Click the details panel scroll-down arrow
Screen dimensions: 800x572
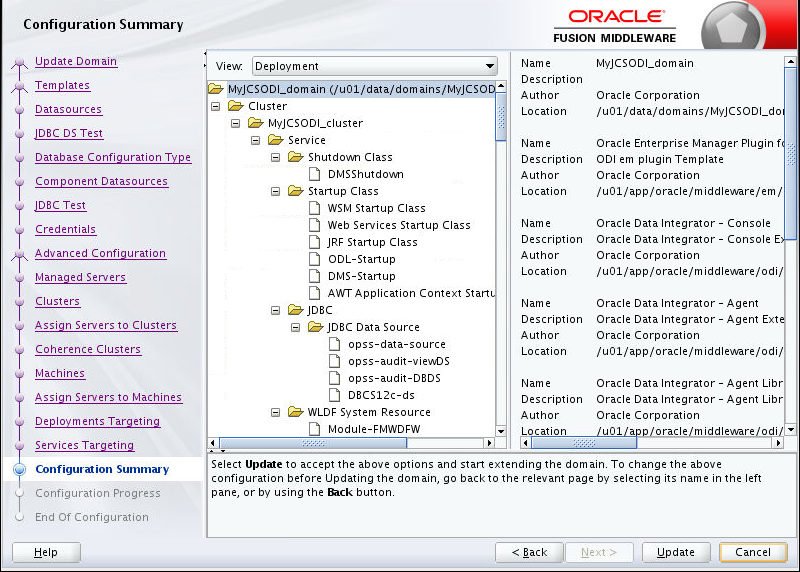(x=790, y=430)
